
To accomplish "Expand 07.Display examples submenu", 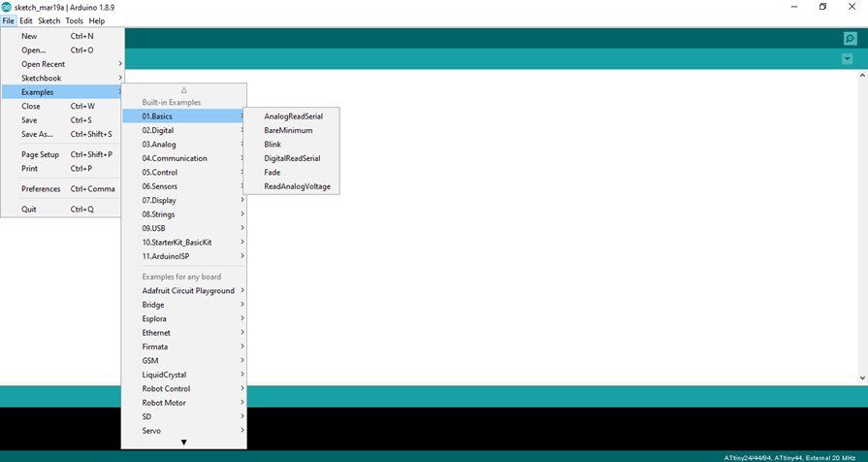I will point(184,200).
